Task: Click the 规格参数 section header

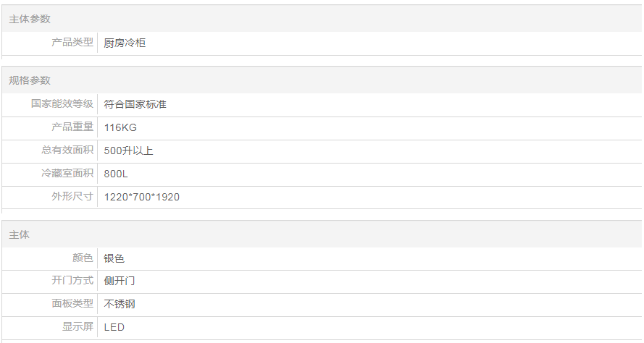Action: pyautogui.click(x=30, y=80)
